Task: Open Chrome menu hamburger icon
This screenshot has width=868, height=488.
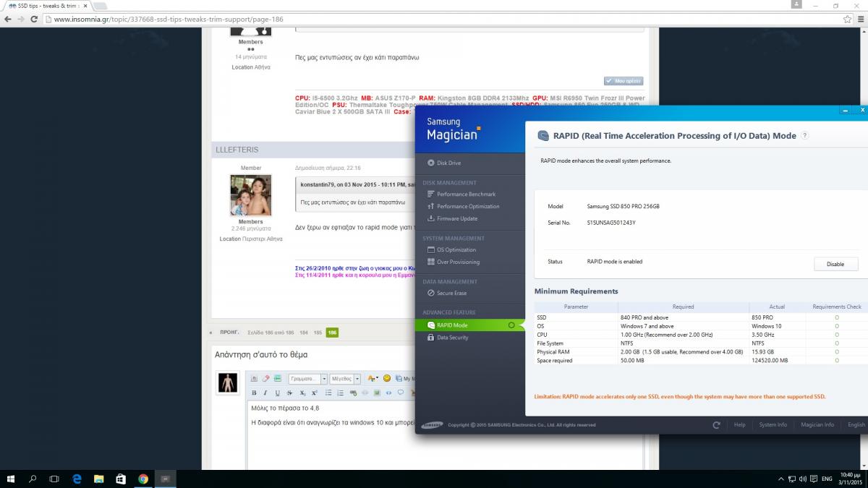Action: [859, 20]
